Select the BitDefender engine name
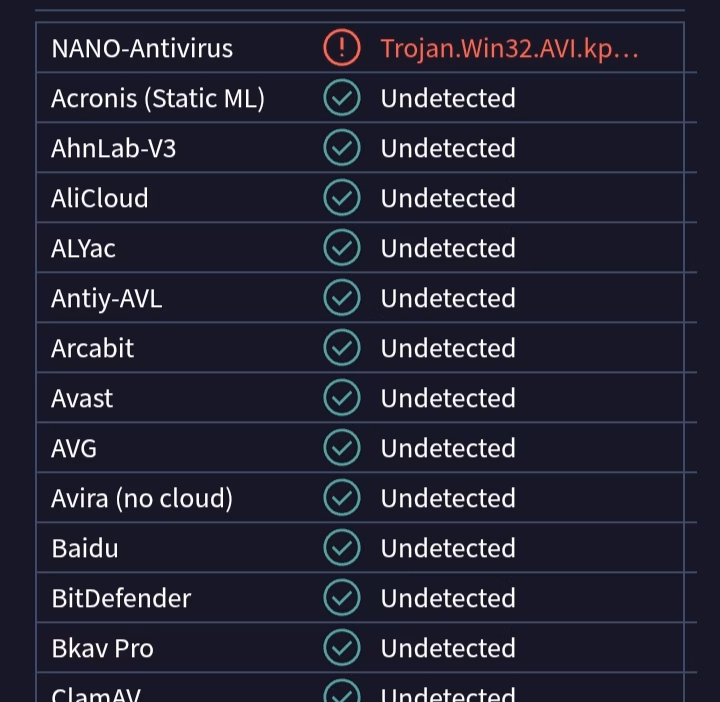 coord(121,598)
